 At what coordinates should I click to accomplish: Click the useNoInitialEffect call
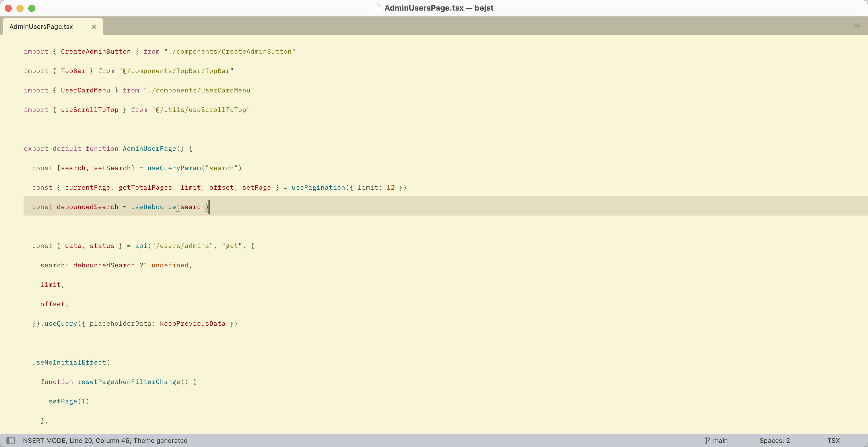[x=69, y=362]
